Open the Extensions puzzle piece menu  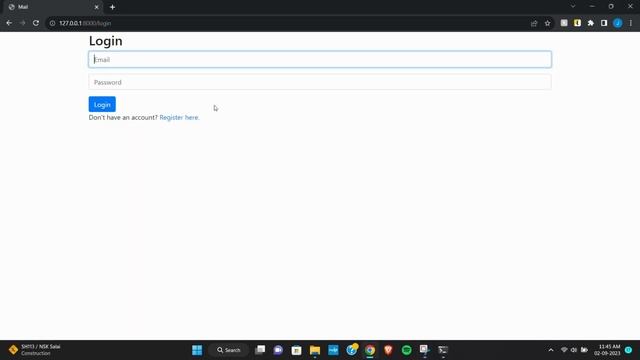click(591, 23)
